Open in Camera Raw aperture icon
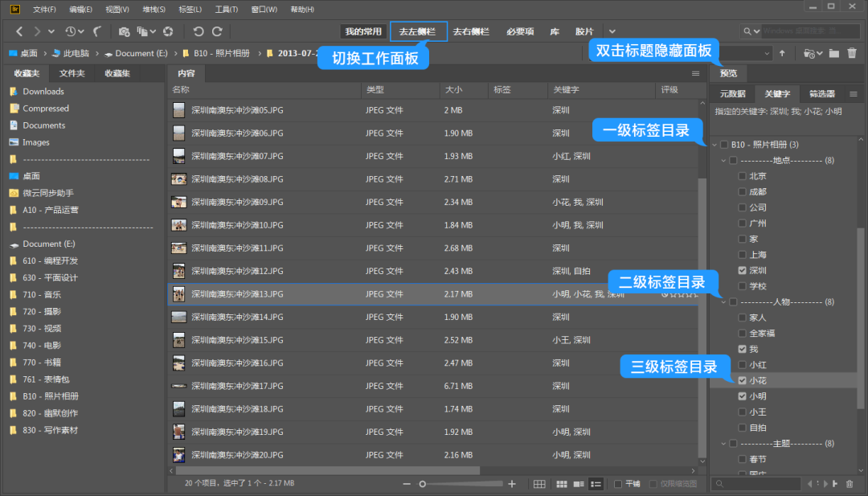 click(x=168, y=31)
